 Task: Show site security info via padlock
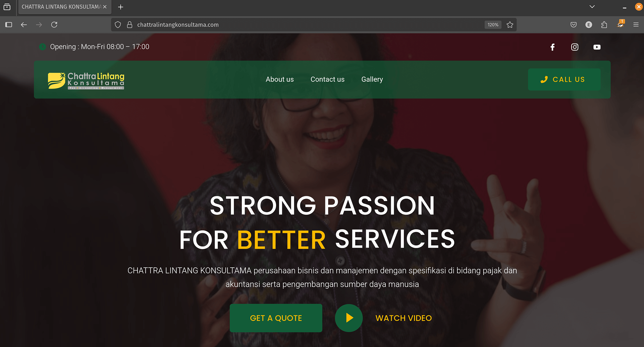[x=129, y=25]
